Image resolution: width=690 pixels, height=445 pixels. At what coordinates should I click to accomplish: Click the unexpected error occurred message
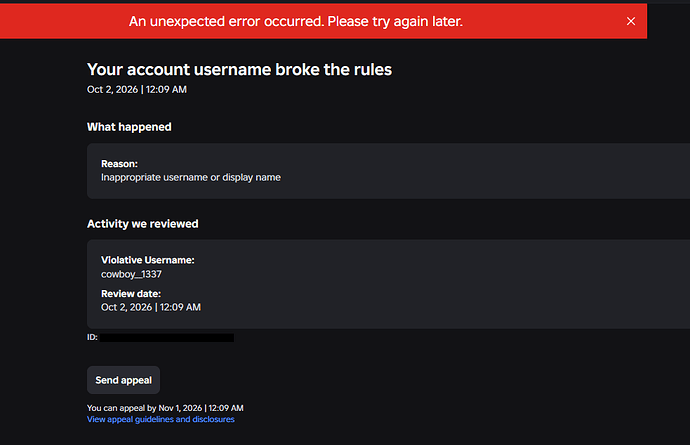click(296, 21)
